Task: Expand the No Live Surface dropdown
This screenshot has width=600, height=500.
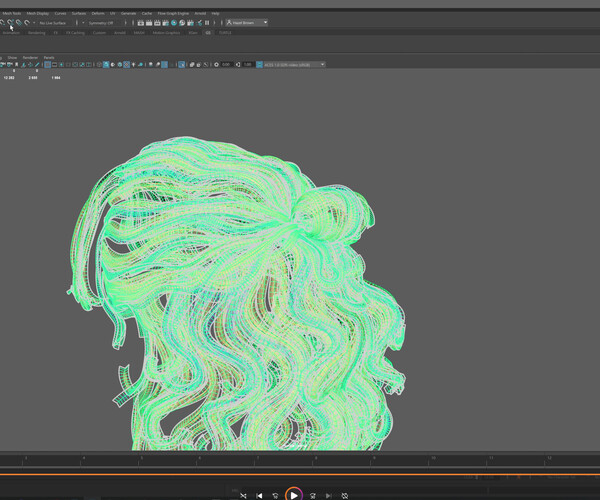Action: [x=52, y=22]
